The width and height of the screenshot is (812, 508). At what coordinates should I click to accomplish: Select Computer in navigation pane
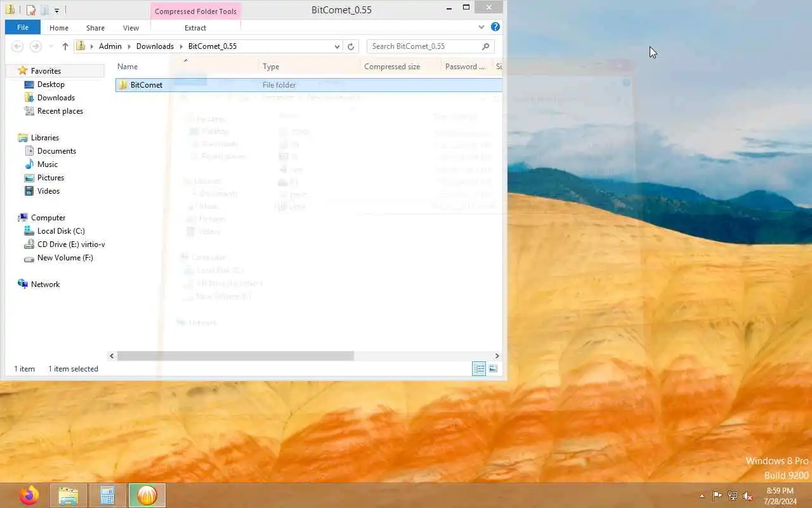click(x=48, y=218)
